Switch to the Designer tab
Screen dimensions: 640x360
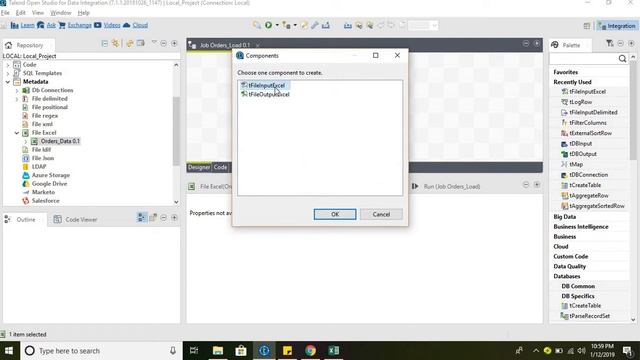[199, 167]
